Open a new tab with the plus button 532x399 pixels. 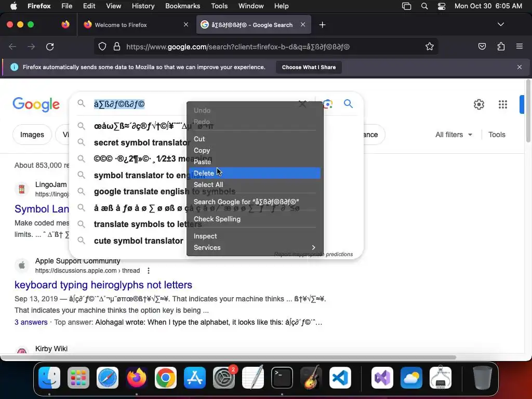tap(322, 25)
